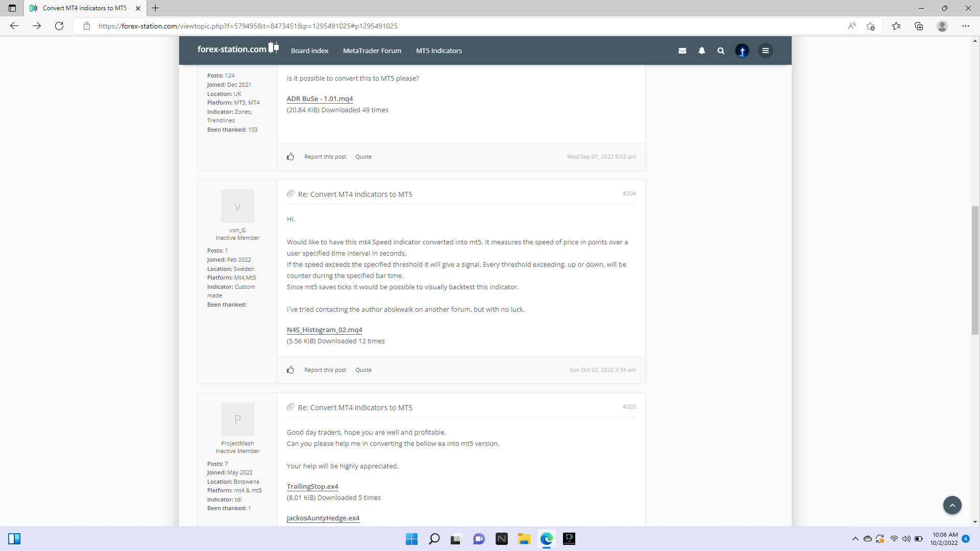Image resolution: width=980 pixels, height=551 pixels.
Task: Open the forum messages envelope icon
Action: point(682,51)
